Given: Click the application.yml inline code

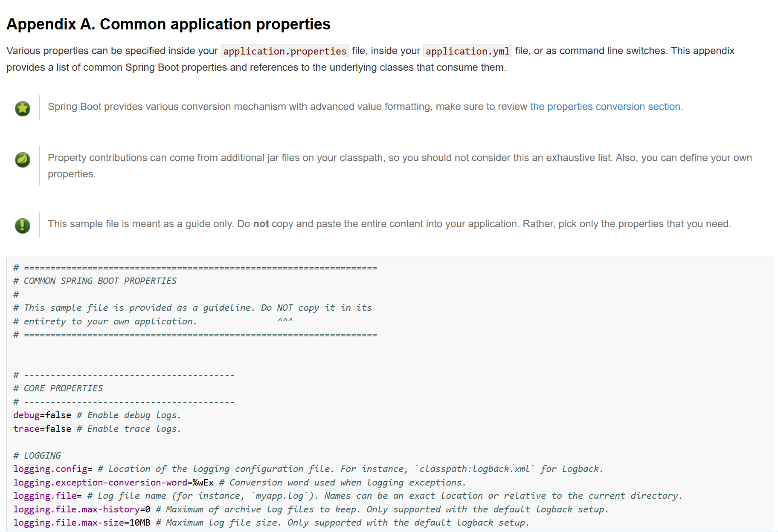Looking at the screenshot, I should click(x=467, y=51).
